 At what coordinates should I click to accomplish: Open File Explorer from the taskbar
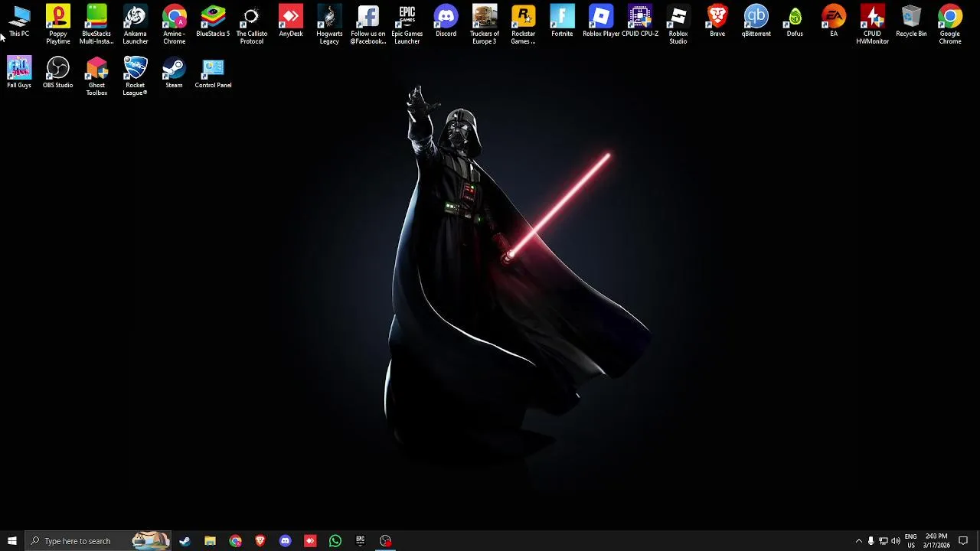pyautogui.click(x=210, y=541)
